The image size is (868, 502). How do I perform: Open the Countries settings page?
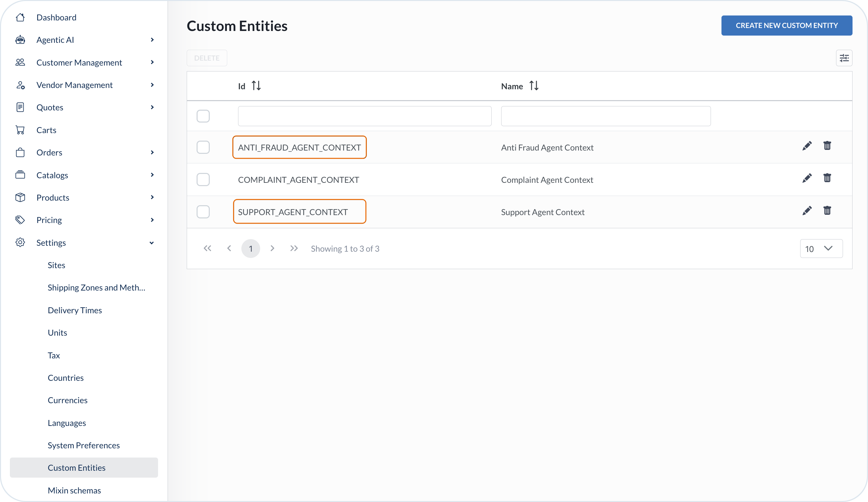point(66,377)
